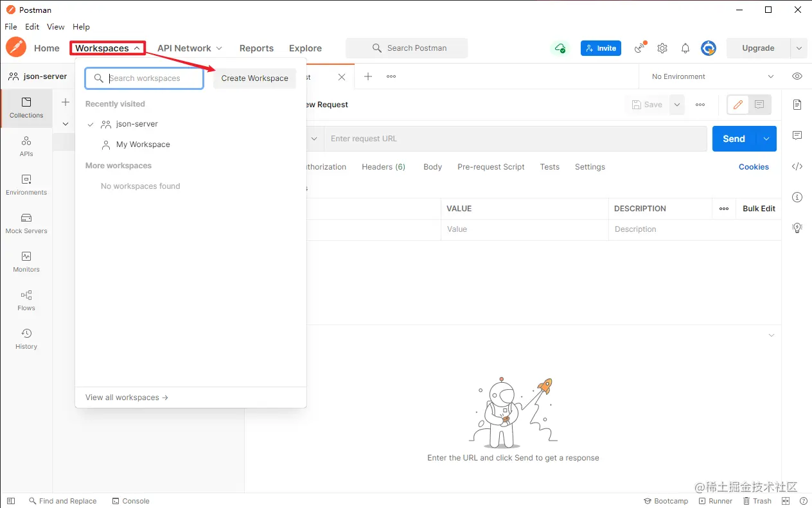Expand the collection chevron in the sidebar
Viewport: 812px width, 508px height.
pos(65,124)
